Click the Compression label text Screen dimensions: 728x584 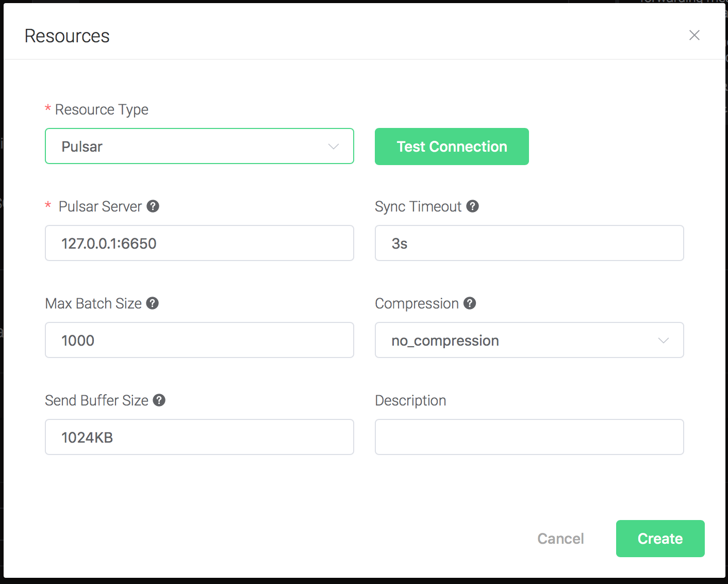[x=417, y=303]
